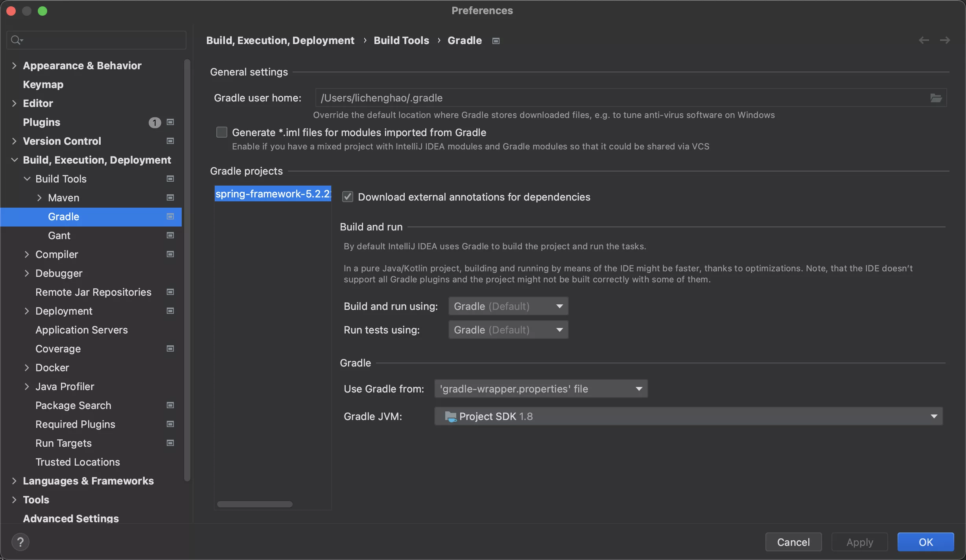
Task: Click the Gradle projects horizontal scrollbar
Action: 255,504
